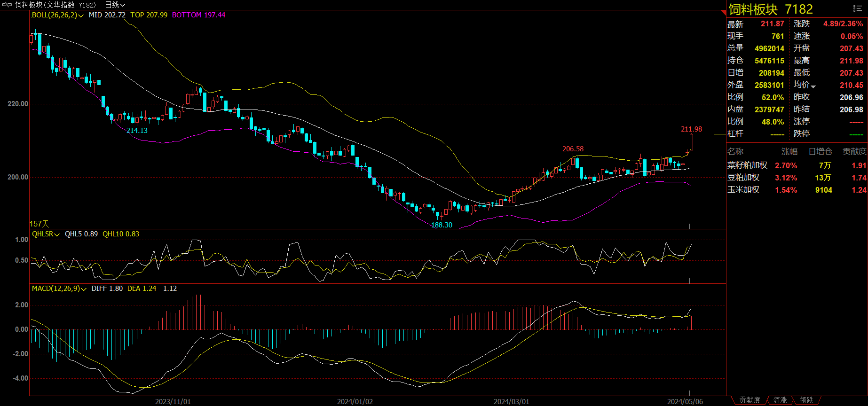Click the 饲料板块 7182 panel title
This screenshot has width=868, height=406.
tap(771, 9)
